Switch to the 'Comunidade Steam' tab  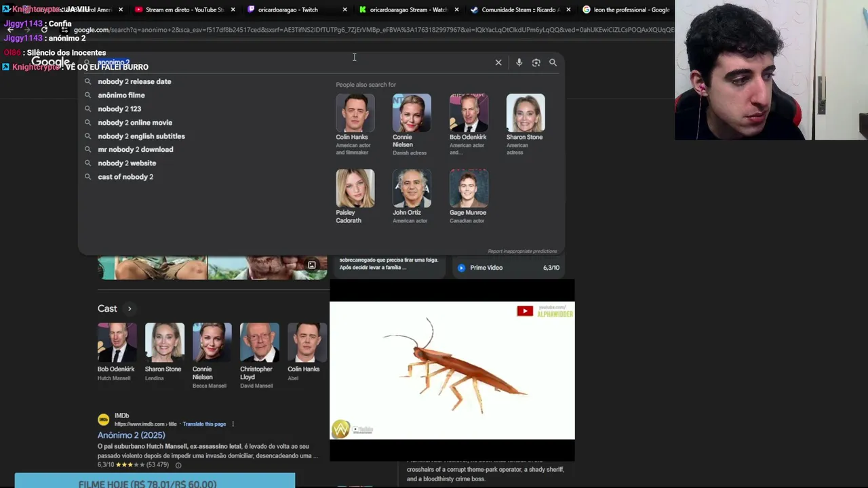click(x=519, y=9)
